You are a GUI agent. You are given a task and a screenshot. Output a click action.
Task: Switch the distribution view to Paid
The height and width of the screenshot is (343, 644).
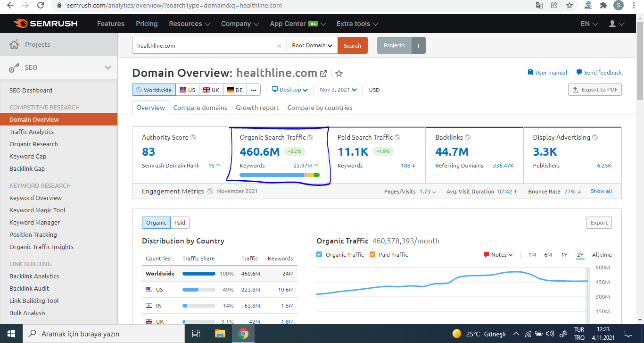[x=180, y=223]
